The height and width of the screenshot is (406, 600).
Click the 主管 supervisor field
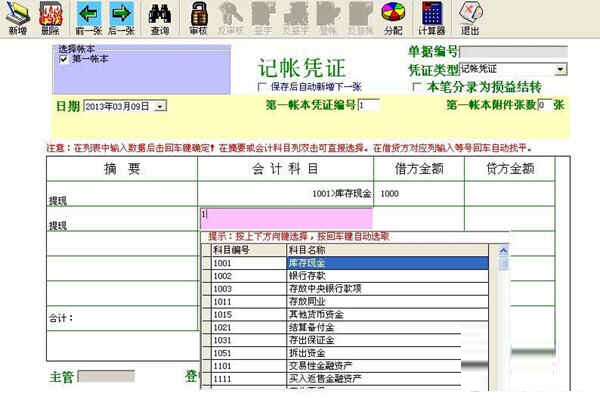[106, 376]
